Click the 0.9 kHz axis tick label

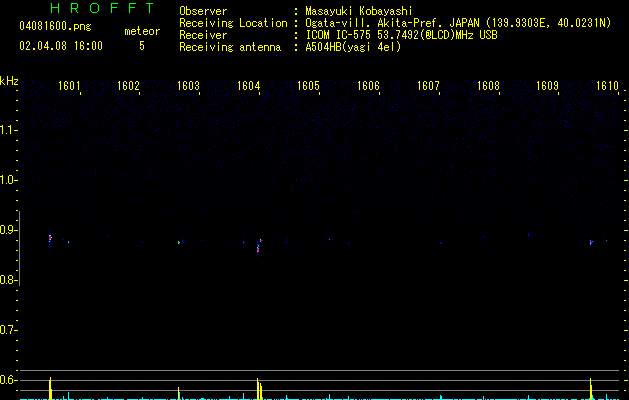8,230
